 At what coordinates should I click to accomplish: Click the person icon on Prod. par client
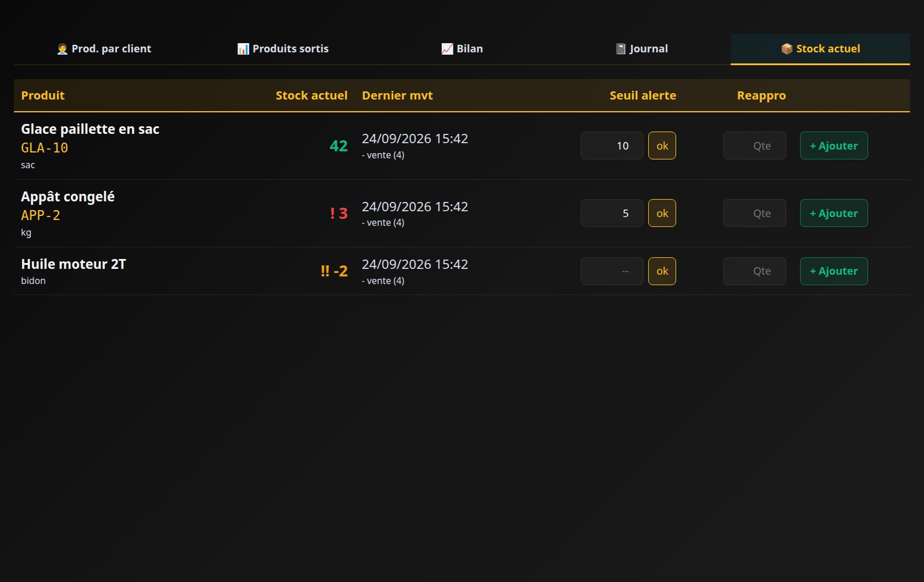[x=62, y=49]
